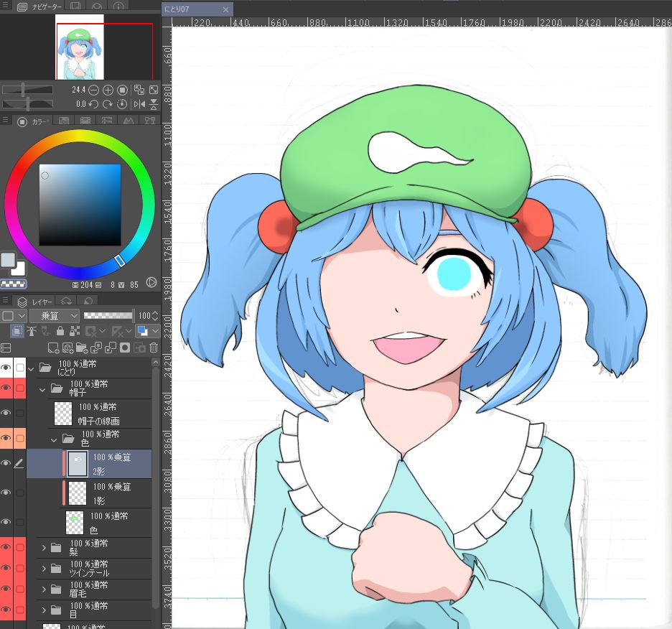The height and width of the screenshot is (629, 672).
Task: Open the layer palette color dropdown
Action: 14,316
